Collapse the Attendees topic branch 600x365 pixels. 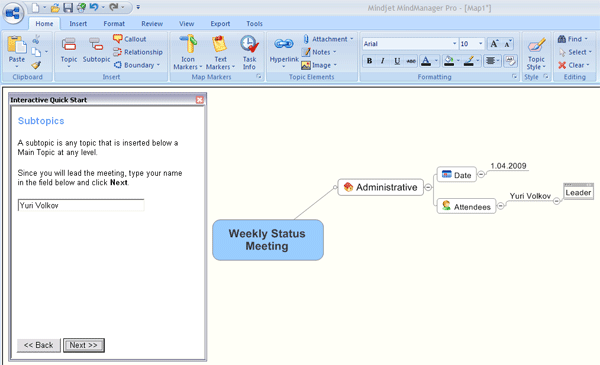[x=500, y=206]
